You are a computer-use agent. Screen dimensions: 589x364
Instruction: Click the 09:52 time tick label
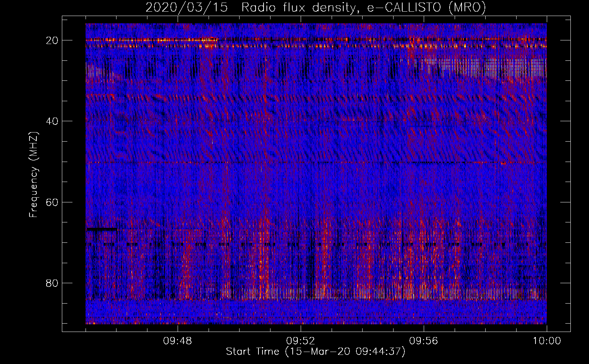(301, 341)
